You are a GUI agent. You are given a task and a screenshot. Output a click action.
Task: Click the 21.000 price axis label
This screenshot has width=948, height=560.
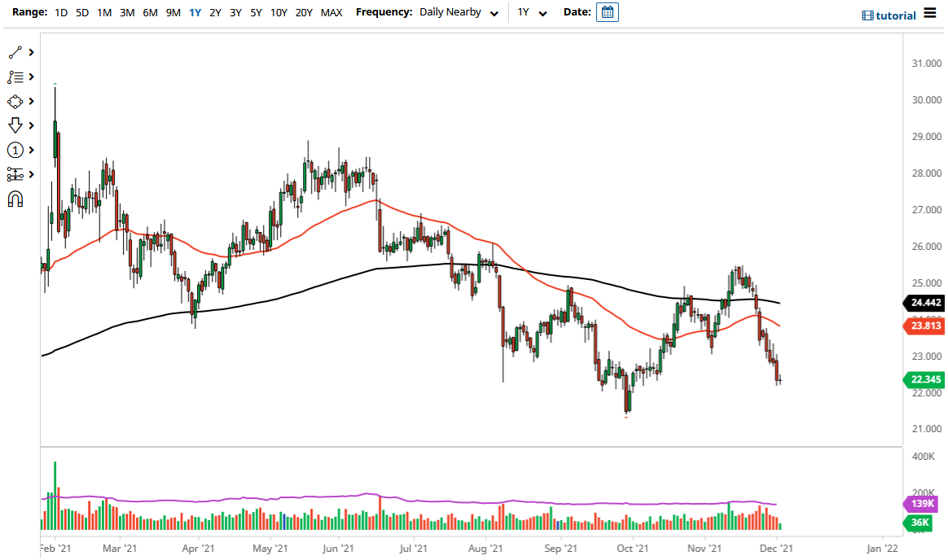point(926,428)
